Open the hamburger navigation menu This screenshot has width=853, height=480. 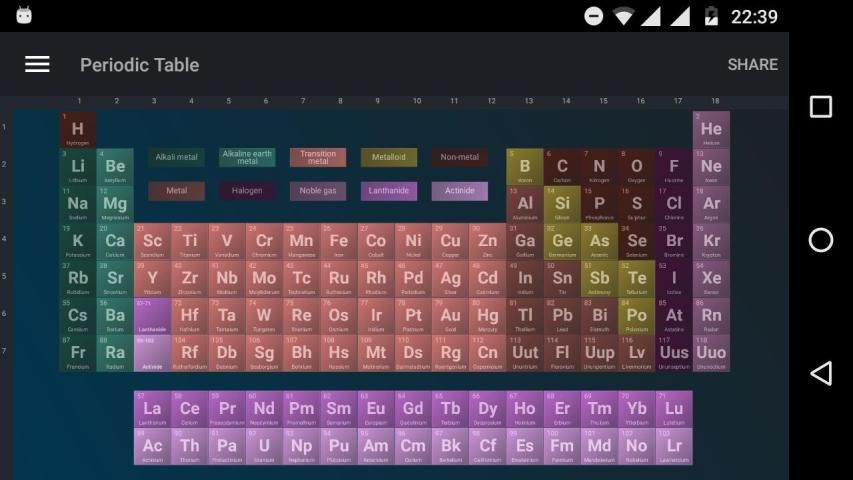37,64
